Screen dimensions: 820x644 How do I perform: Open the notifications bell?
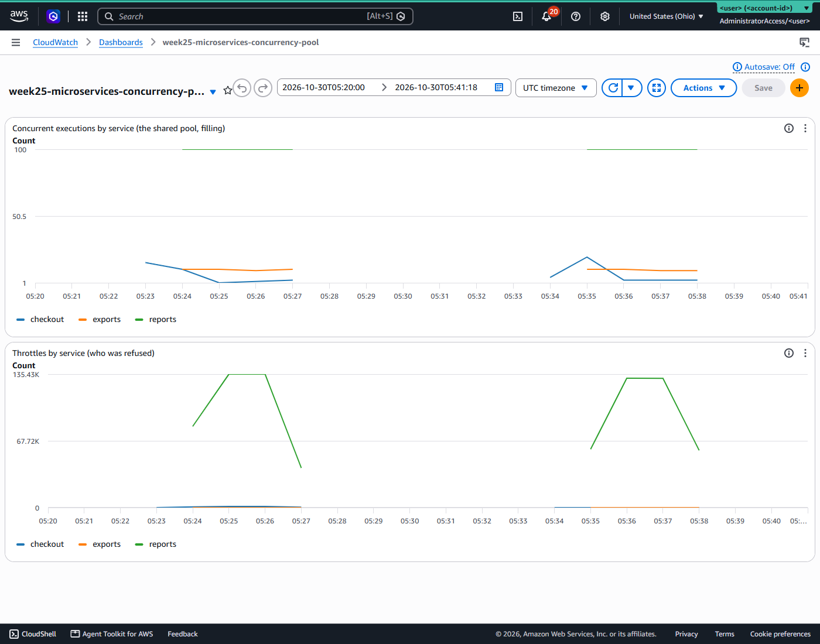pyautogui.click(x=546, y=16)
